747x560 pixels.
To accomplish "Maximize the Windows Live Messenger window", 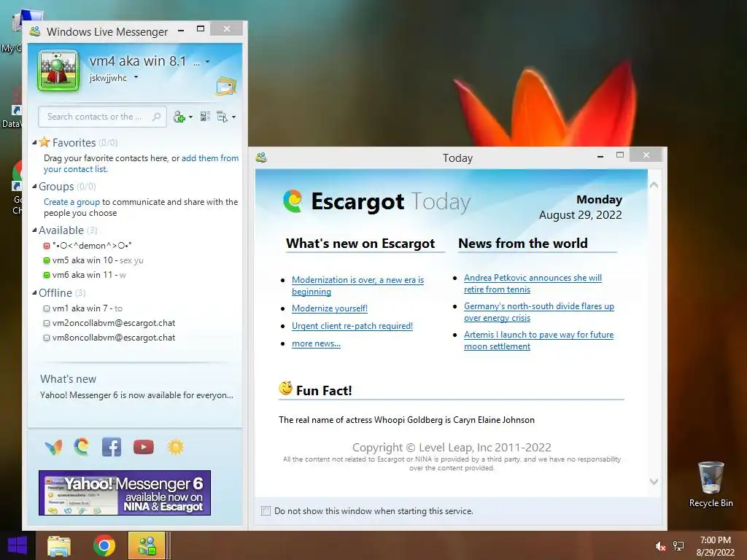I will pos(201,29).
